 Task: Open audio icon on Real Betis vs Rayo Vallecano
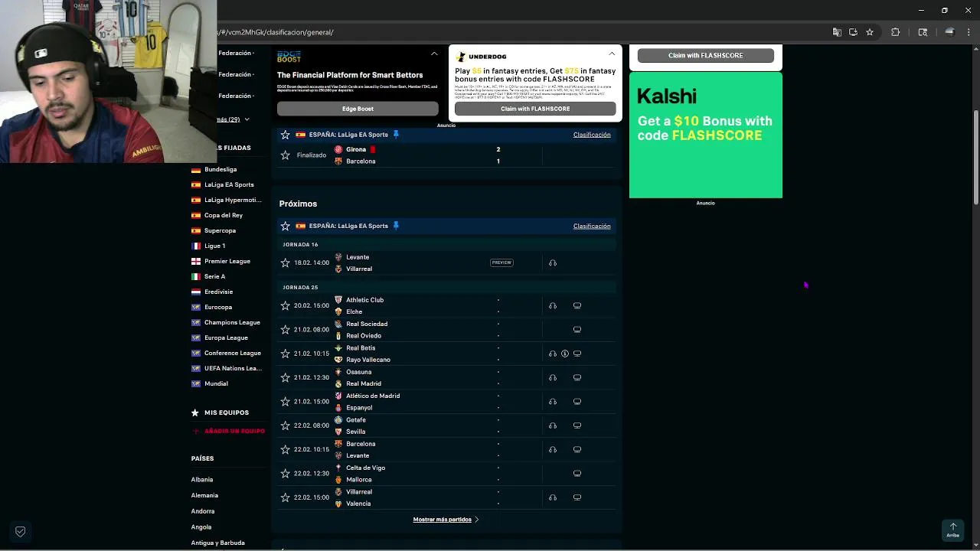[x=552, y=354]
